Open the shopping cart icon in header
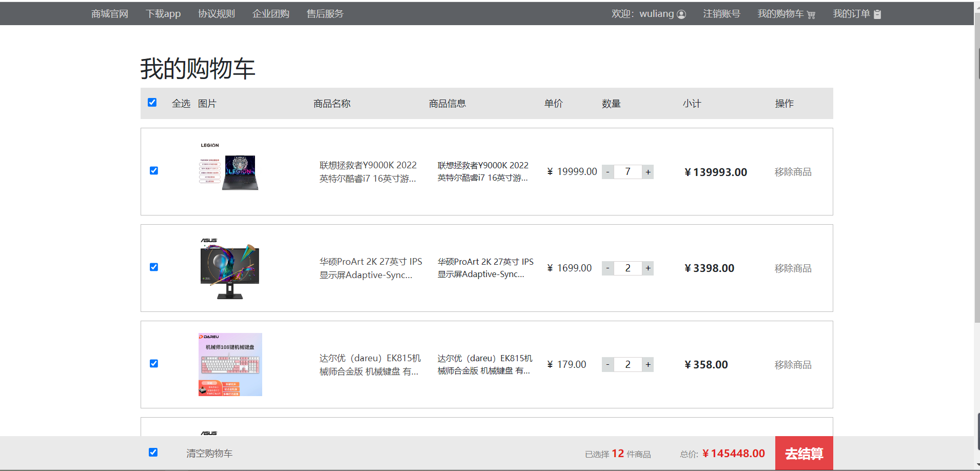Screen dimensions: 980x471 coord(811,14)
